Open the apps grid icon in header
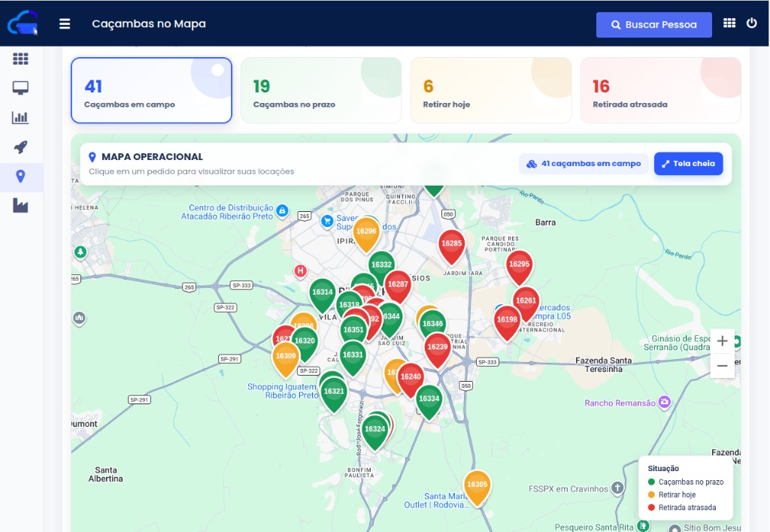The image size is (770, 532). click(x=729, y=23)
